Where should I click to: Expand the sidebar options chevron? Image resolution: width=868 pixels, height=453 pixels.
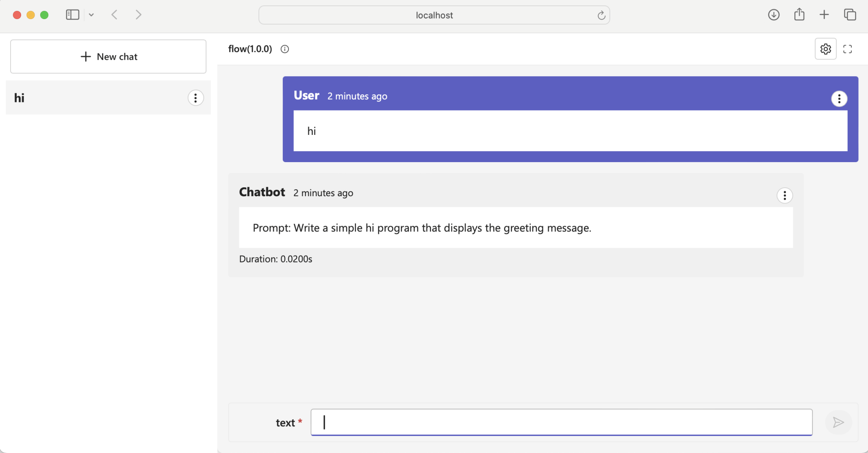91,15
